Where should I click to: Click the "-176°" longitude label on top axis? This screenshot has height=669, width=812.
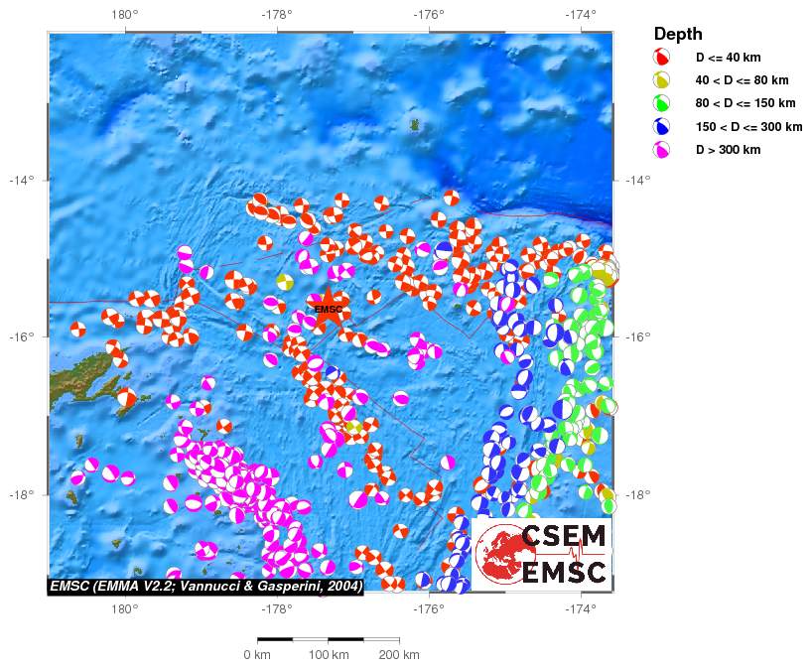click(x=429, y=14)
